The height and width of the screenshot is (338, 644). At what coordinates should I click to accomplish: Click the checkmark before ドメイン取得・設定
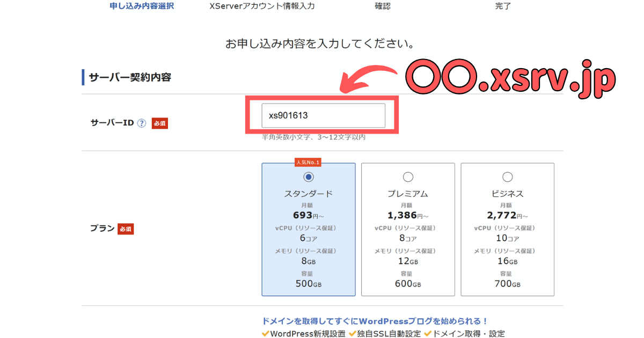point(428,334)
